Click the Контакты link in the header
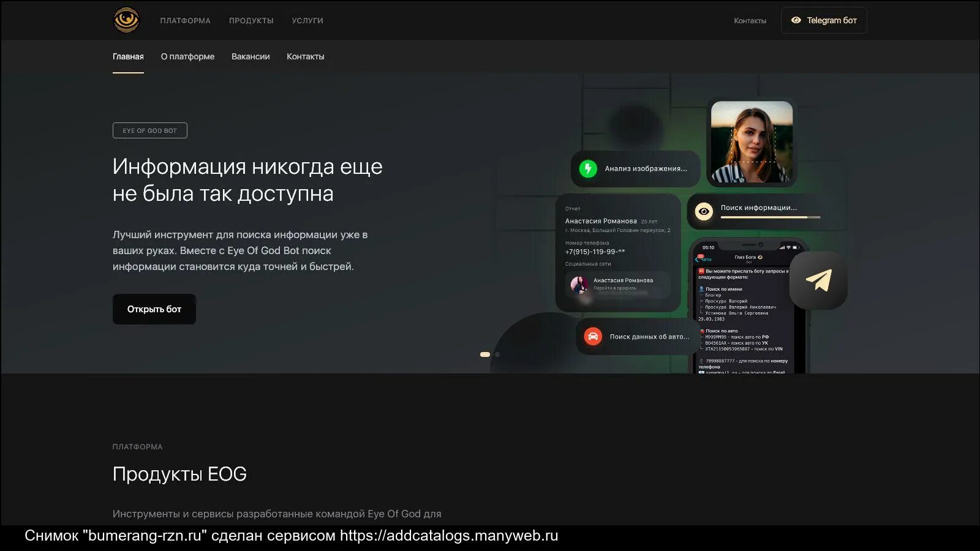This screenshot has width=980, height=551. (750, 21)
